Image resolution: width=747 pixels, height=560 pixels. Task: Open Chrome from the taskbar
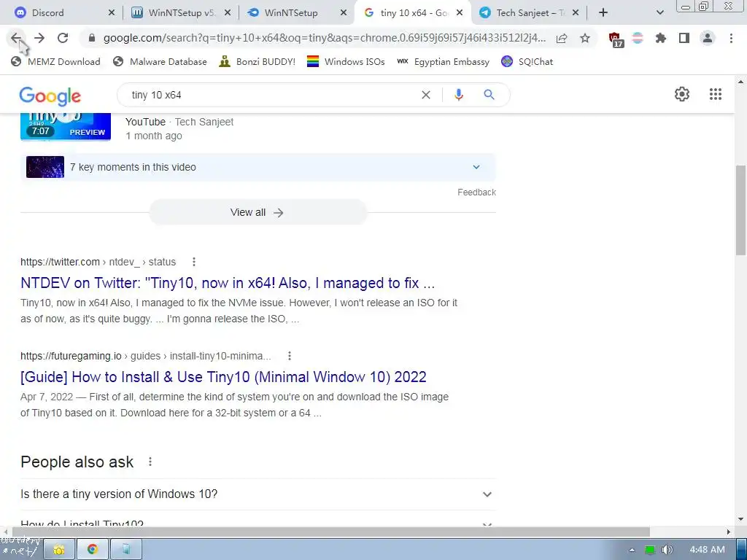point(93,550)
